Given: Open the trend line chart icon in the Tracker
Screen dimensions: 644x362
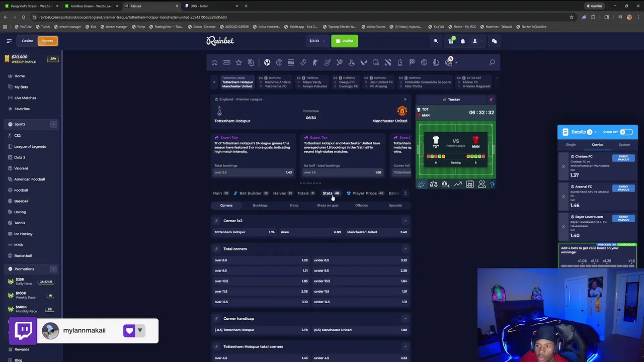Looking at the screenshot, I should [458, 185].
